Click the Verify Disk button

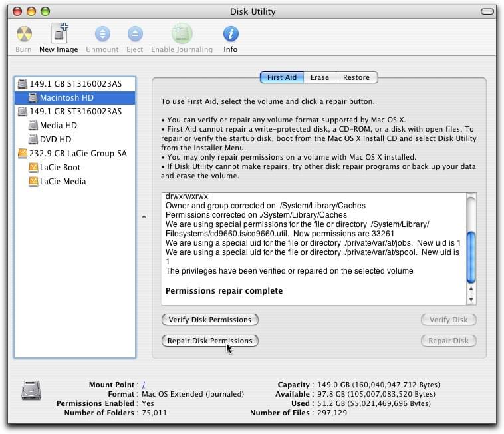(x=449, y=320)
